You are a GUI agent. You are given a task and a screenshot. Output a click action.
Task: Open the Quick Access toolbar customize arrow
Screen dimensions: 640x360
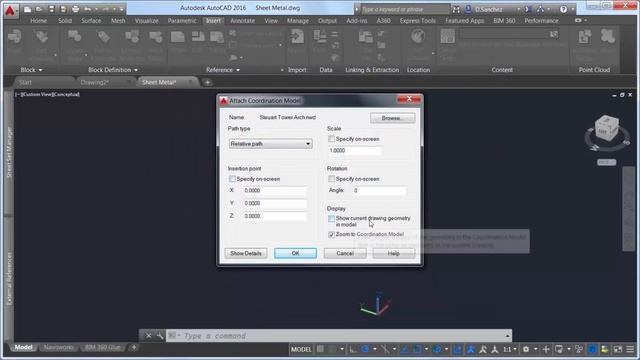122,9
